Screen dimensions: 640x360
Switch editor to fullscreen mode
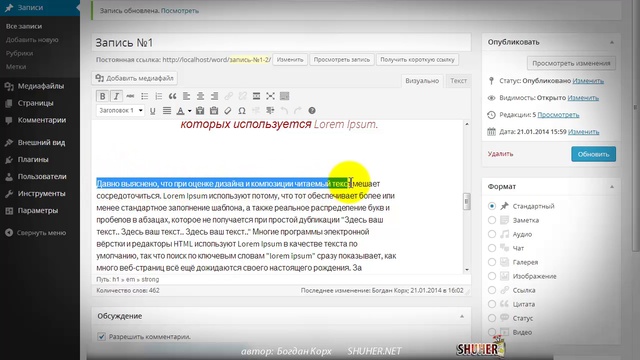pos(270,96)
